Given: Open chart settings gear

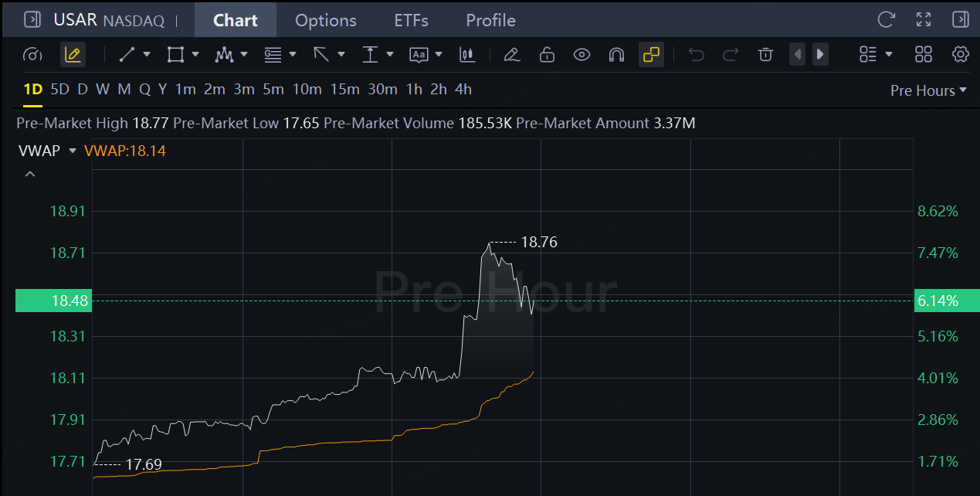Looking at the screenshot, I should [x=960, y=54].
